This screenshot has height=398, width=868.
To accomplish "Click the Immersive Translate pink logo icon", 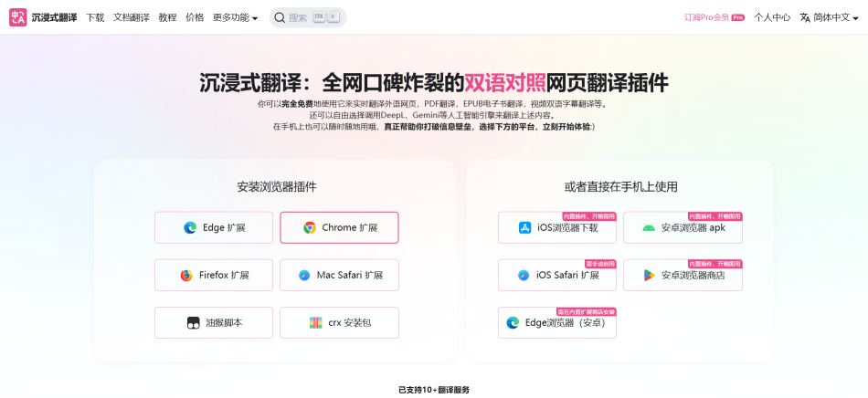I will point(17,17).
